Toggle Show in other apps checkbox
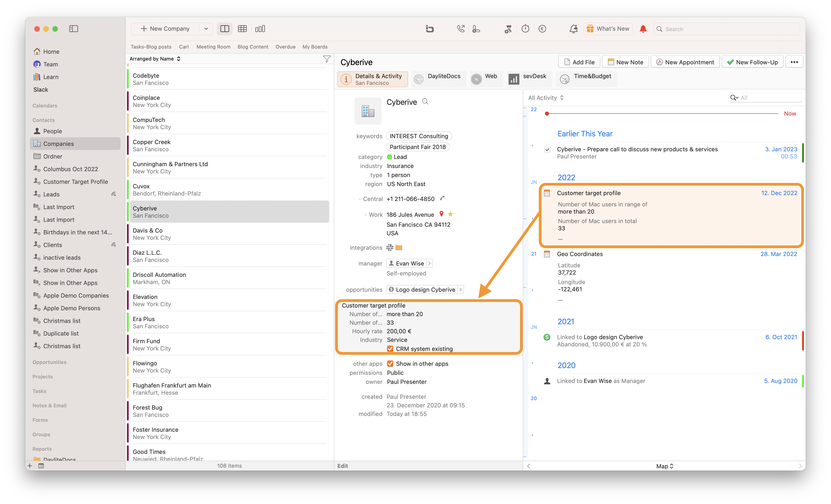The image size is (831, 504). pos(390,364)
